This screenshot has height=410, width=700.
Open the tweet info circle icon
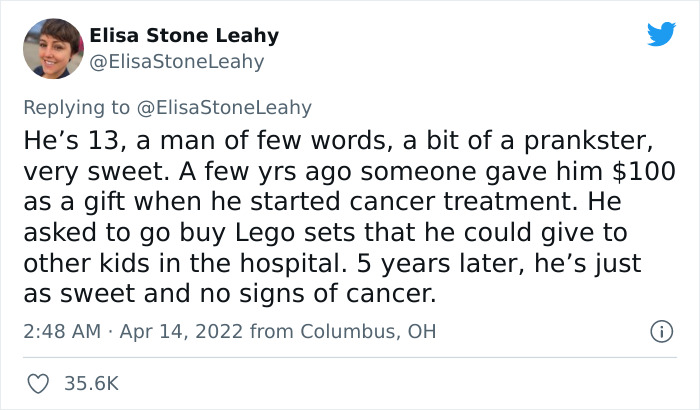click(x=660, y=331)
